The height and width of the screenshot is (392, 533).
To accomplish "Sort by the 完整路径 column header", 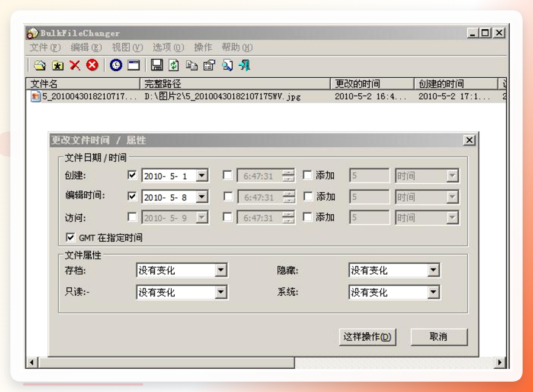I will [x=235, y=83].
